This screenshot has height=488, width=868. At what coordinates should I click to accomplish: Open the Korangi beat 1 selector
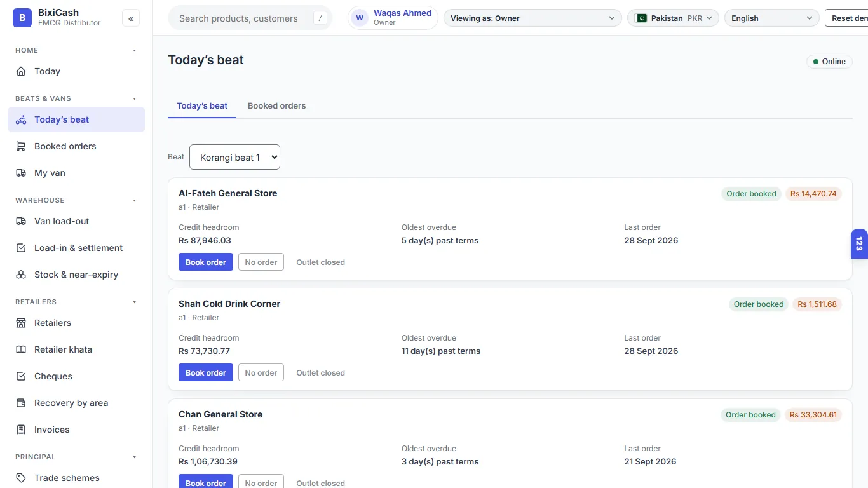[234, 157]
